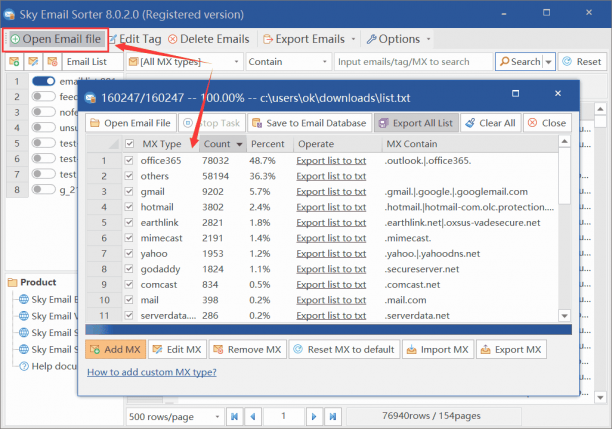Screen dimensions: 612x429
Task: Select the earthlink MX type cell
Action: click(x=160, y=223)
